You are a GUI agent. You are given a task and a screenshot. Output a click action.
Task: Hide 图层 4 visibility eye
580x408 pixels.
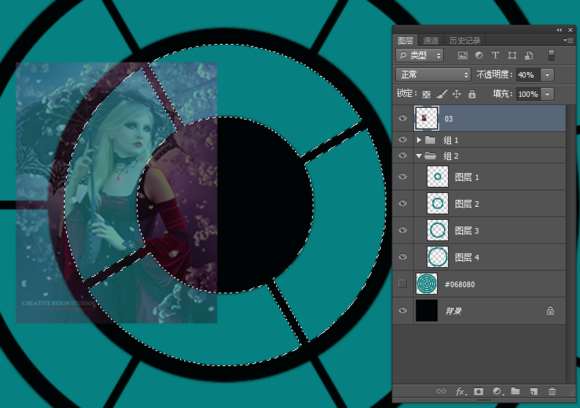pyautogui.click(x=403, y=257)
